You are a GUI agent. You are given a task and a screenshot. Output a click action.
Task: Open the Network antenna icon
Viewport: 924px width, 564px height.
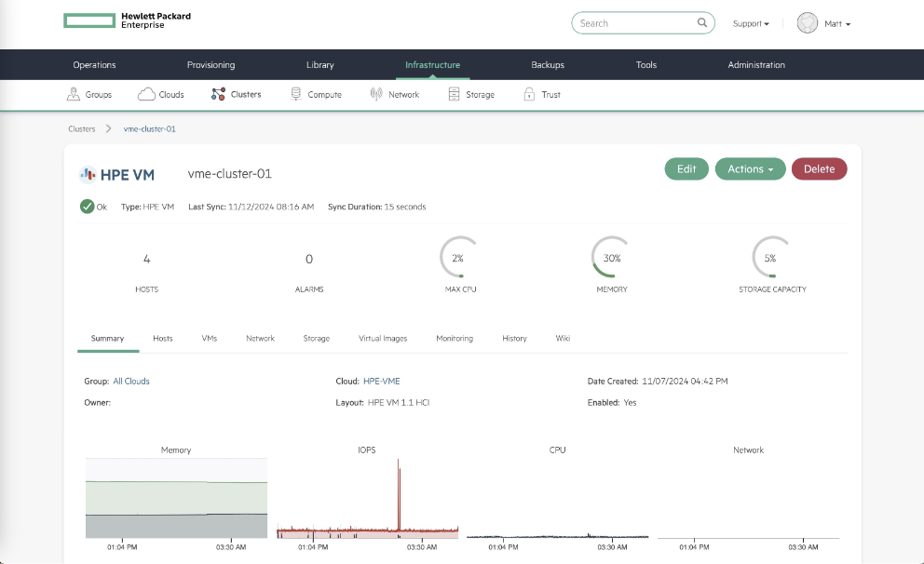pos(376,94)
